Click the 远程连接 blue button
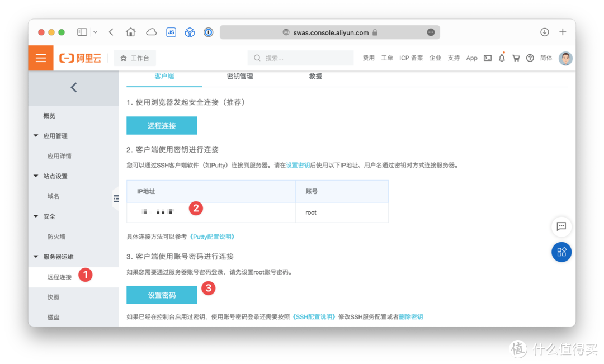Viewport: 604px width, 364px height. point(162,126)
